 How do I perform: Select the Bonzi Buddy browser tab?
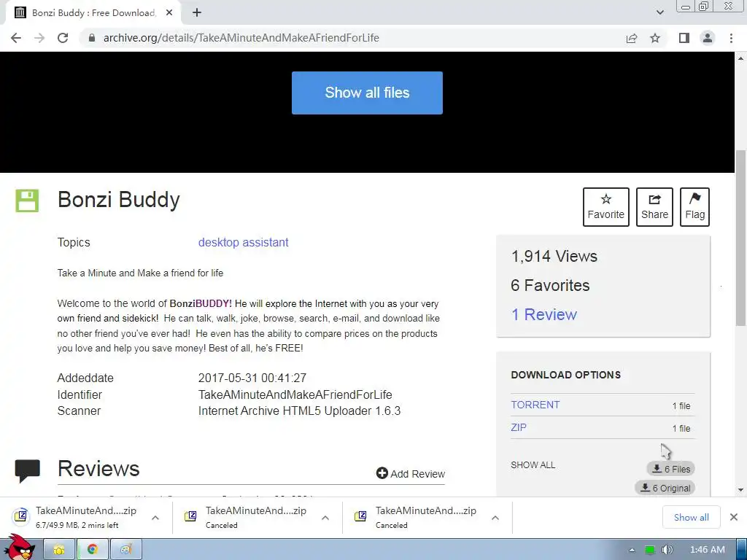pyautogui.click(x=93, y=13)
